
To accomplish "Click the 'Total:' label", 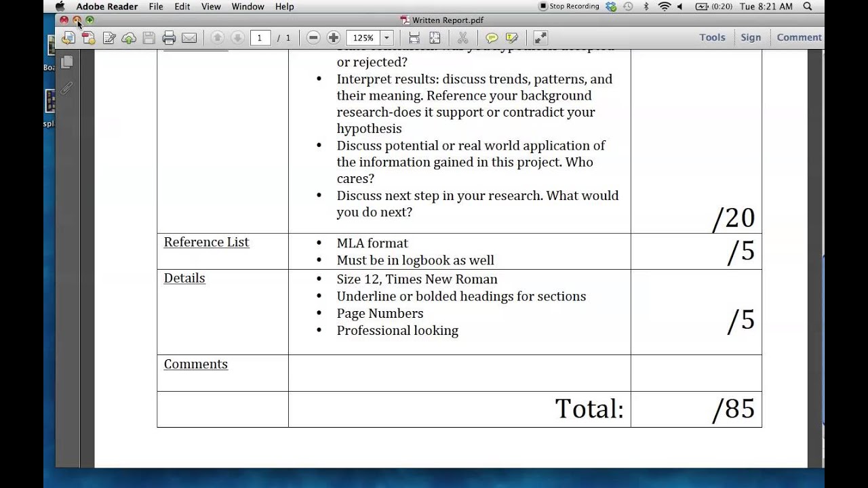I will click(589, 409).
